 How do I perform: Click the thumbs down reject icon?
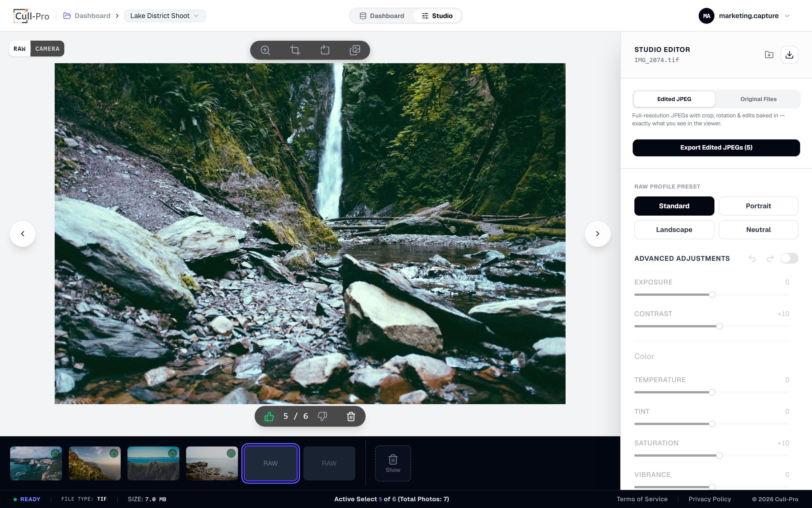point(322,417)
